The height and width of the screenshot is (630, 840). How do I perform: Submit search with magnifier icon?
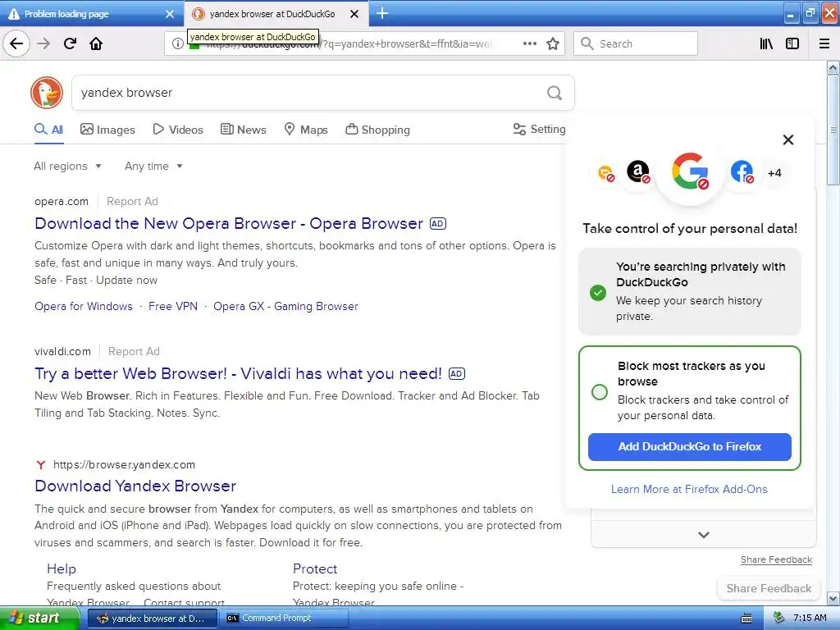(x=555, y=94)
